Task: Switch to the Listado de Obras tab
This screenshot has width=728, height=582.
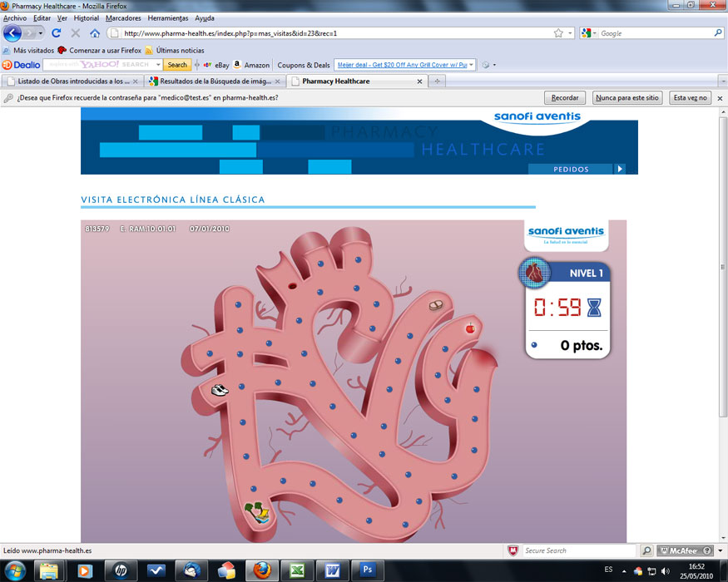Action: click(x=72, y=81)
